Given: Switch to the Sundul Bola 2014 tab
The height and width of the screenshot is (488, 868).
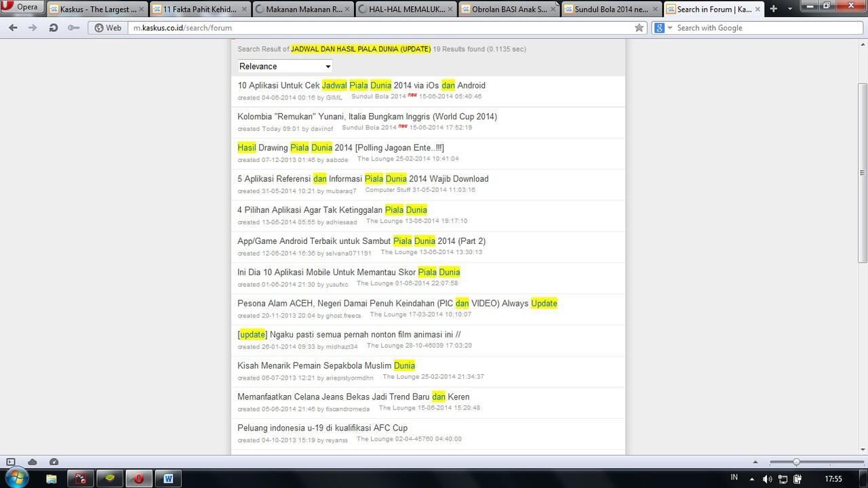Looking at the screenshot, I should tap(612, 9).
